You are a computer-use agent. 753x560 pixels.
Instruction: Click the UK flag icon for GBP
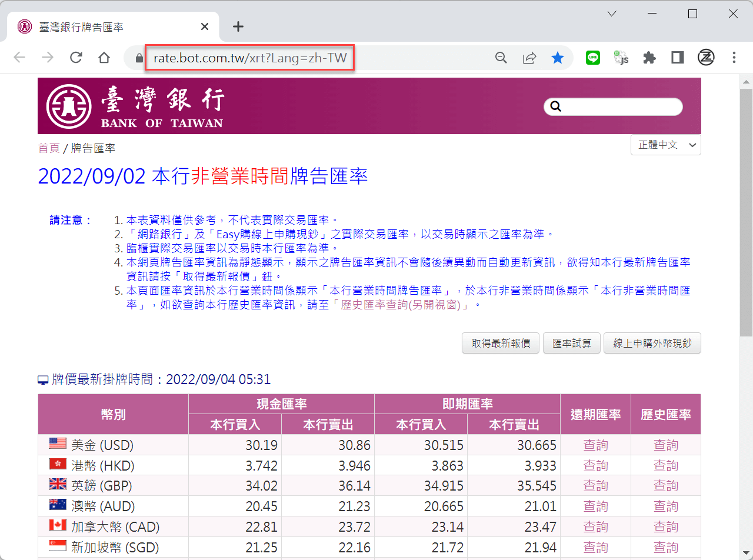58,484
